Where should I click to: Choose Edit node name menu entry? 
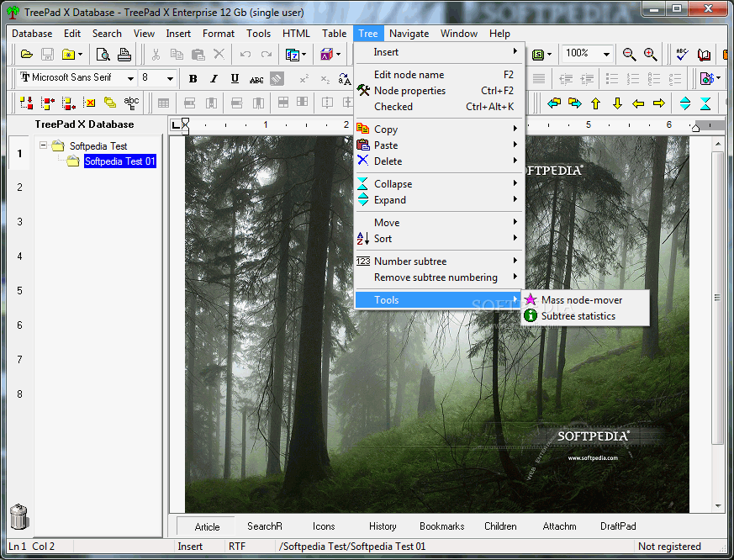point(437,75)
